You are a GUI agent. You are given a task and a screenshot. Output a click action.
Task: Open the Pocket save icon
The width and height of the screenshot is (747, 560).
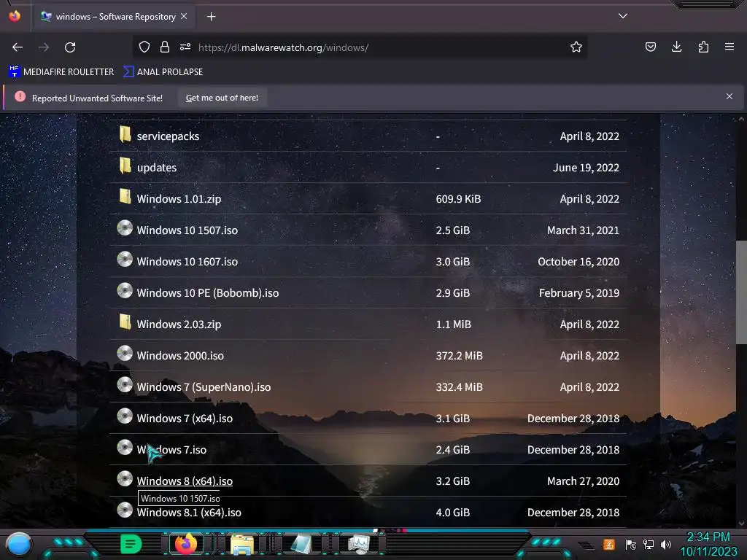(650, 47)
